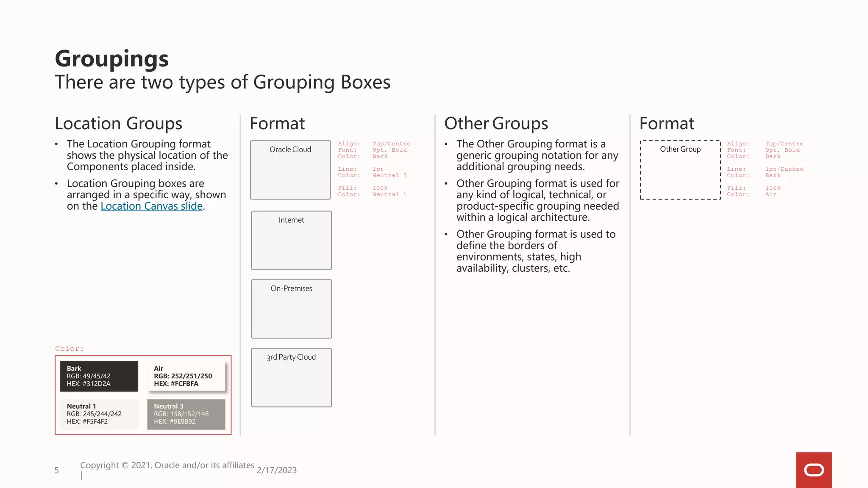Click the Oracle copyright footer text

click(167, 465)
